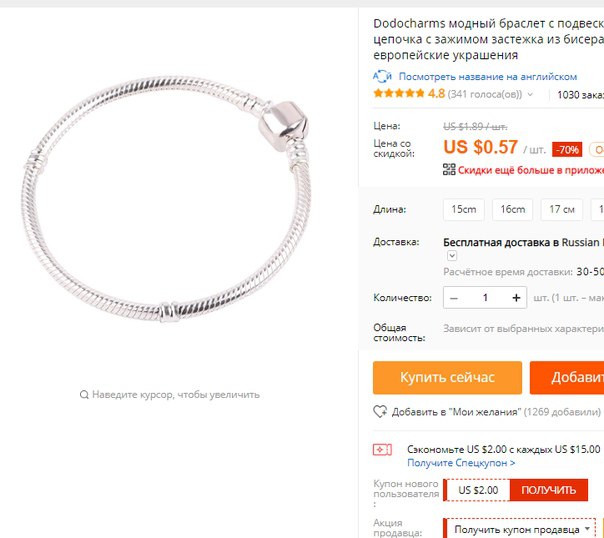The height and width of the screenshot is (538, 604).
Task: Click the heart wishlist icon
Action: (x=380, y=412)
